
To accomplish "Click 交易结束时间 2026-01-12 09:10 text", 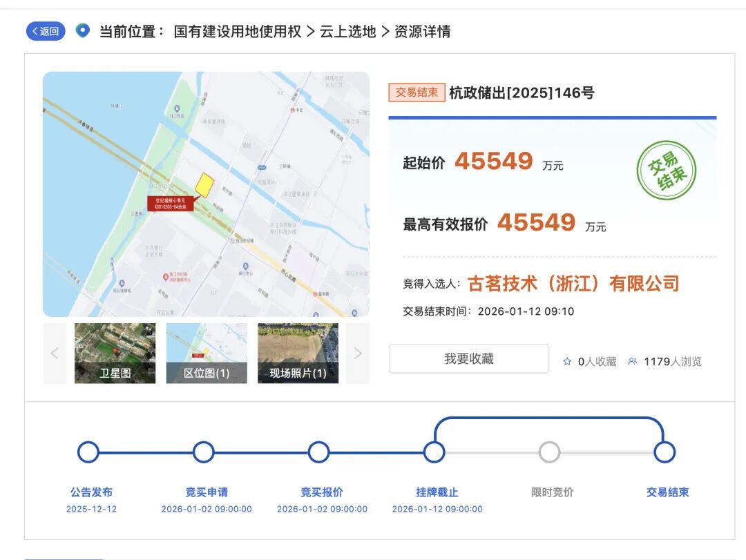I will tap(488, 311).
